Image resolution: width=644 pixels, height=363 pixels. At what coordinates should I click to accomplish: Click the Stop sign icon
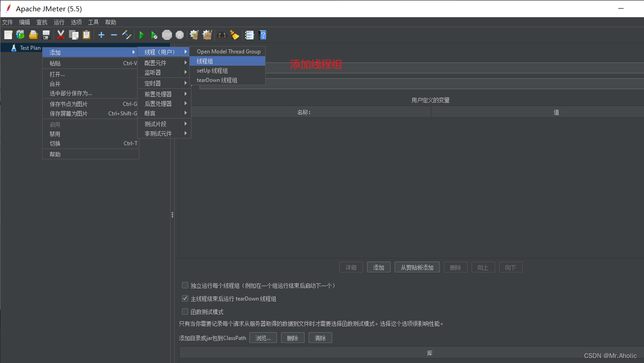tap(167, 35)
